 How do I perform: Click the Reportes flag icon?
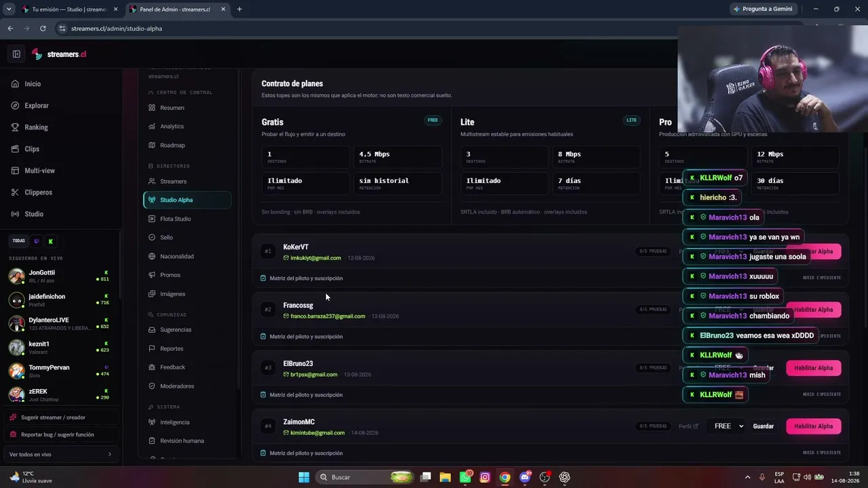pos(153,348)
